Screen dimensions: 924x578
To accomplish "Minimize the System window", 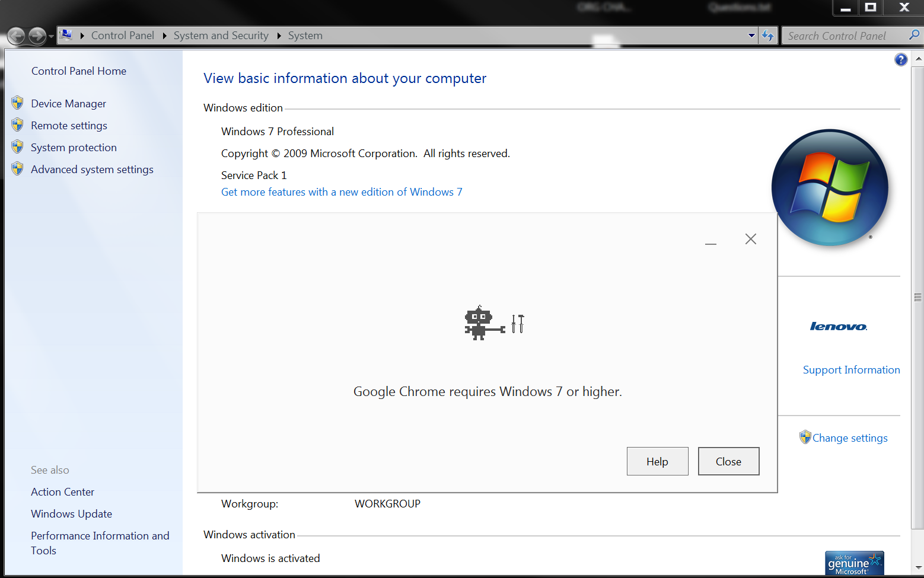I will (x=846, y=8).
